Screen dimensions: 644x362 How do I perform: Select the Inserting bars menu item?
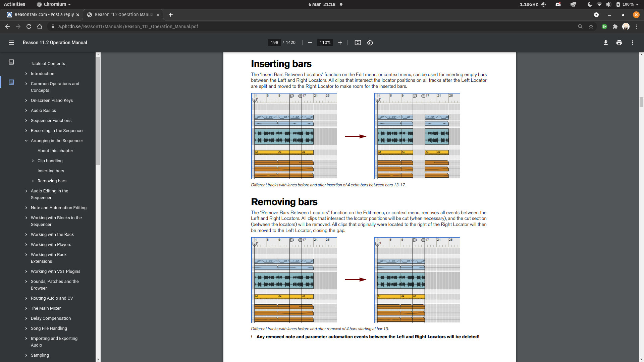pyautogui.click(x=50, y=171)
